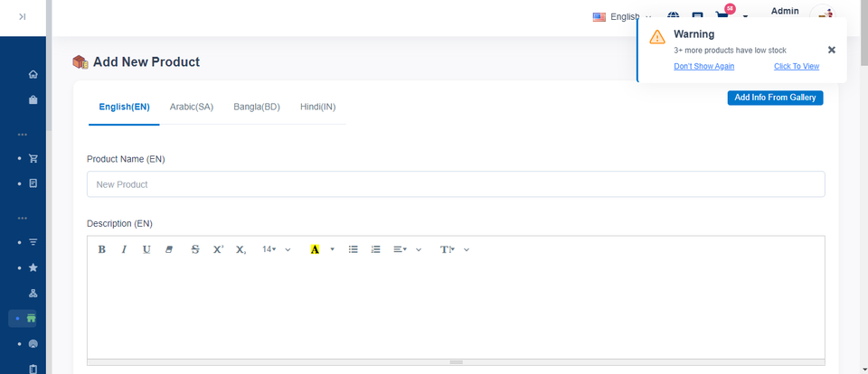The width and height of the screenshot is (868, 374).
Task: Expand the collapsed sidebar with arrow icon
Action: (x=22, y=16)
